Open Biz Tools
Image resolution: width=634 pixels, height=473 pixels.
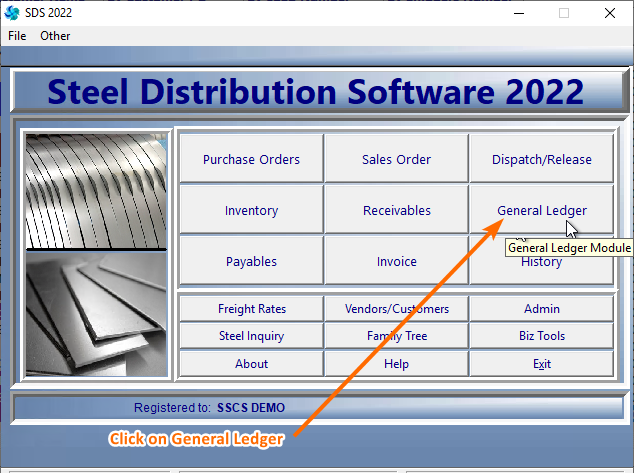tap(541, 336)
